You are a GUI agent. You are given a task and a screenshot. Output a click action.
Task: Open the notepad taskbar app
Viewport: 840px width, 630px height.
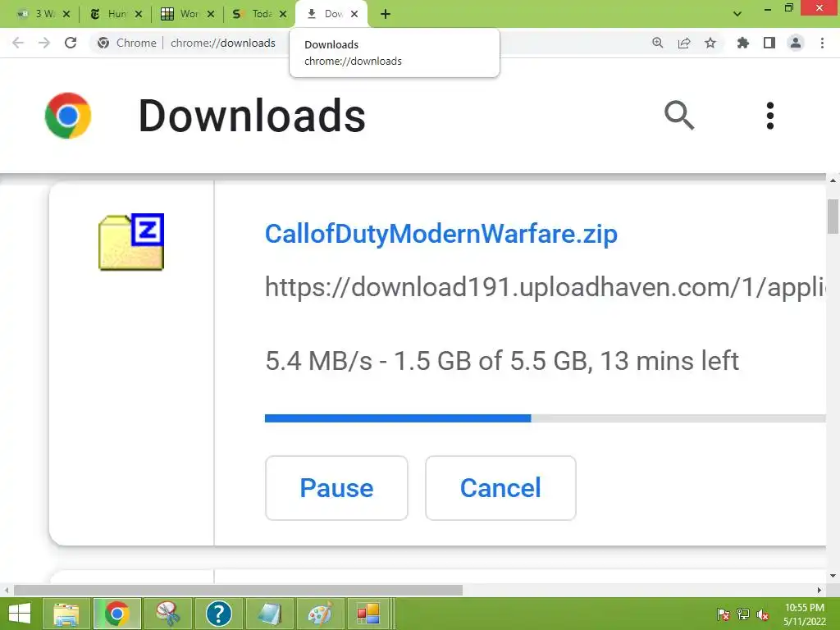269,614
